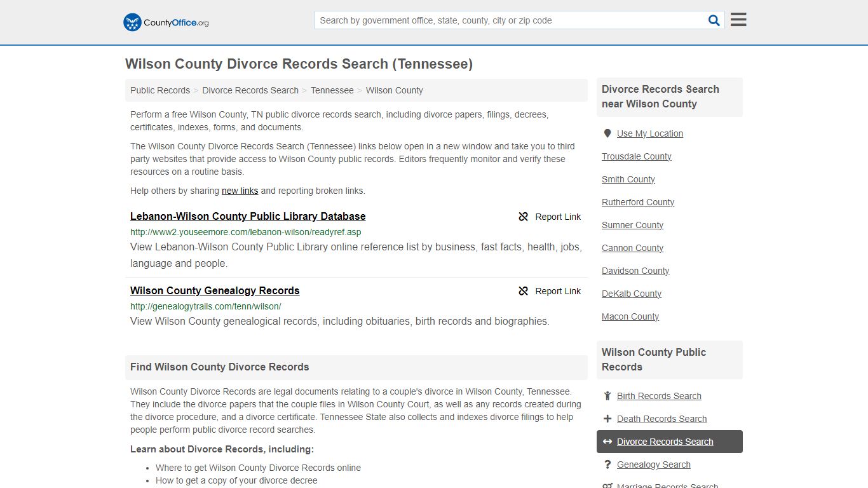The width and height of the screenshot is (868, 488).
Task: Select the 'Wilson County Public Records' sidebar heading
Action: [x=654, y=360]
